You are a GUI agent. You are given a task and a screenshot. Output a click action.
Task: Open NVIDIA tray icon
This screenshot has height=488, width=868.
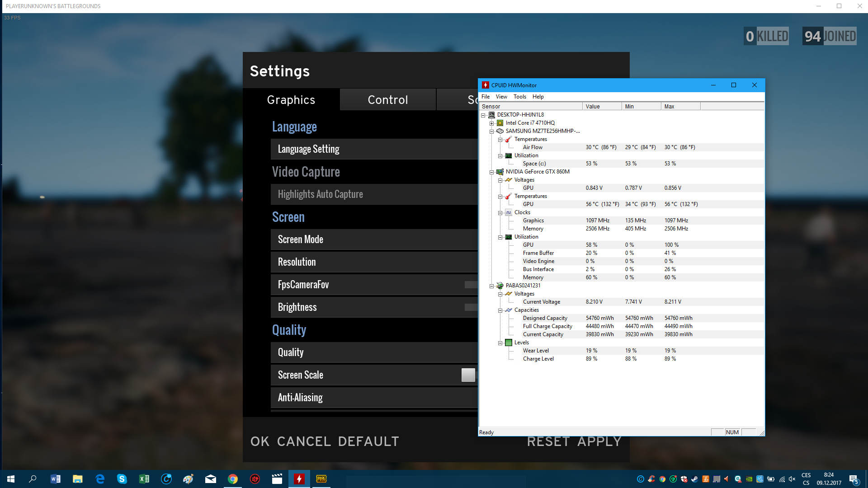click(749, 479)
